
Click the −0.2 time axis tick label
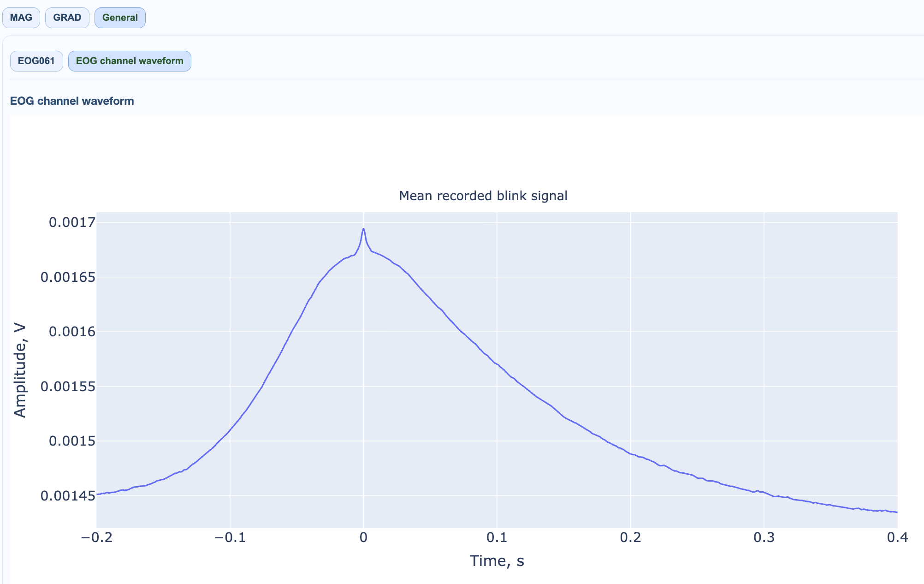[x=96, y=538]
